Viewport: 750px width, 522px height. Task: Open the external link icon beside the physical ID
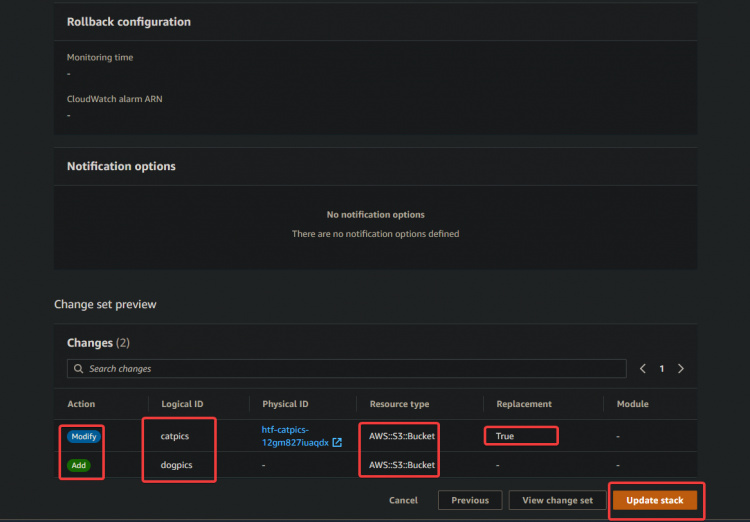pos(337,442)
